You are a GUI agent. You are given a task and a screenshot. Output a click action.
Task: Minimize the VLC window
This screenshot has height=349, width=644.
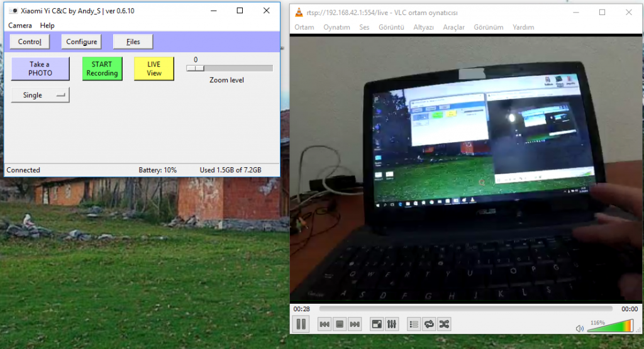click(x=576, y=13)
